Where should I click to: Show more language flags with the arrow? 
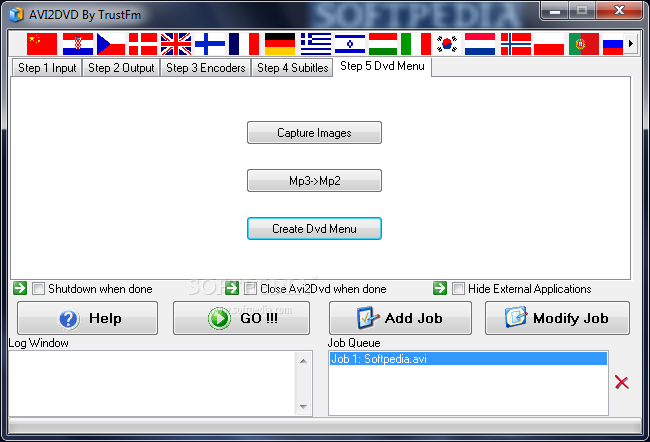click(x=631, y=43)
